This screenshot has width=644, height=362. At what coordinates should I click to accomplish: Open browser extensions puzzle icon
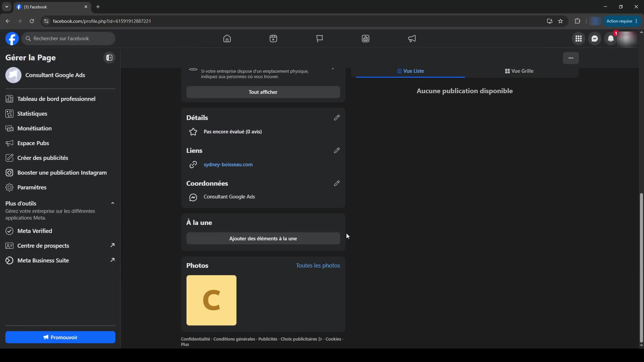point(577,21)
